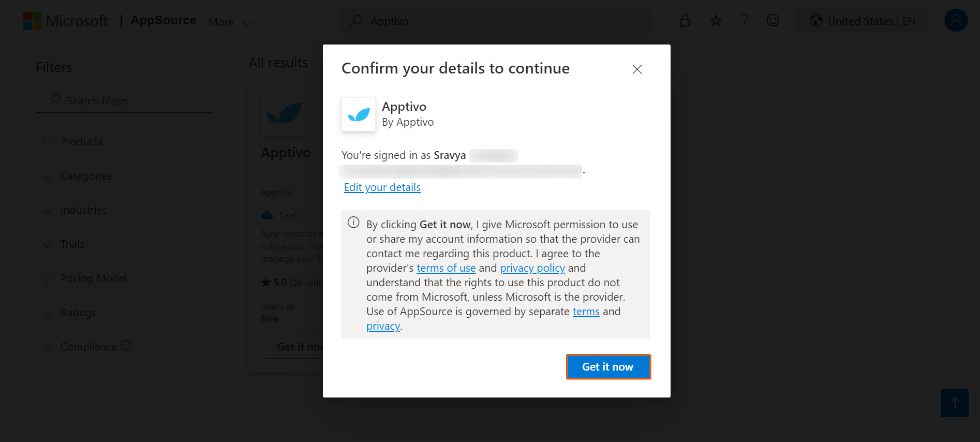Screen dimensions: 980x442
Task: Open the Edit your details link
Action: [382, 187]
